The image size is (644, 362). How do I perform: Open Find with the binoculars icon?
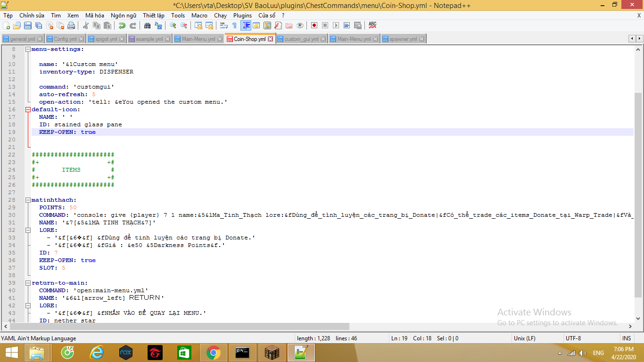147,25
